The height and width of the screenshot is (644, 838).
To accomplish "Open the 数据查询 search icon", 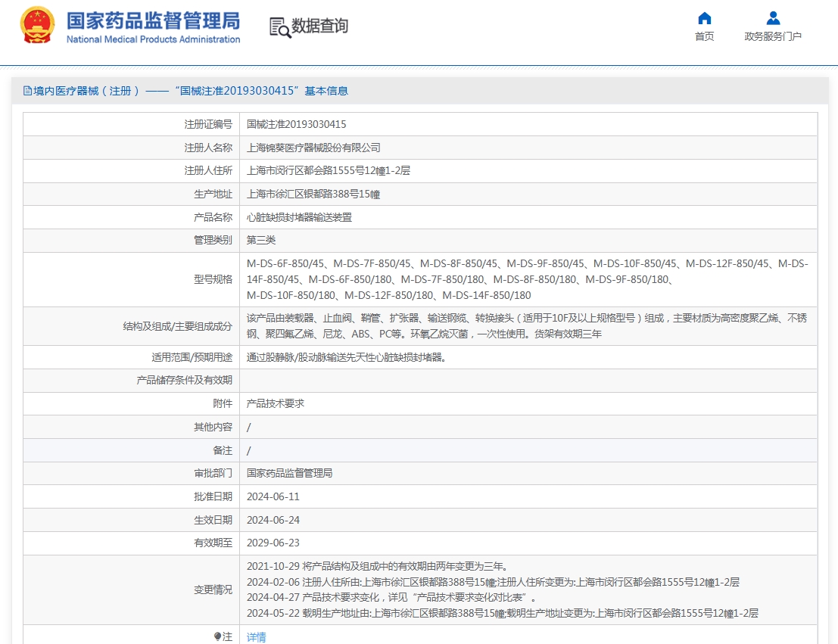I will [x=280, y=27].
